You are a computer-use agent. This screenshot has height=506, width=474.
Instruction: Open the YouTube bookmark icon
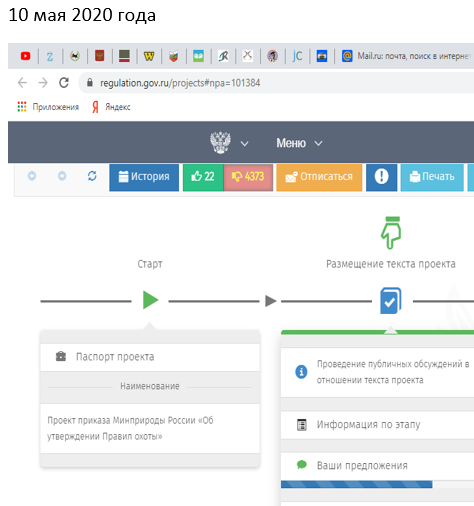(25, 56)
